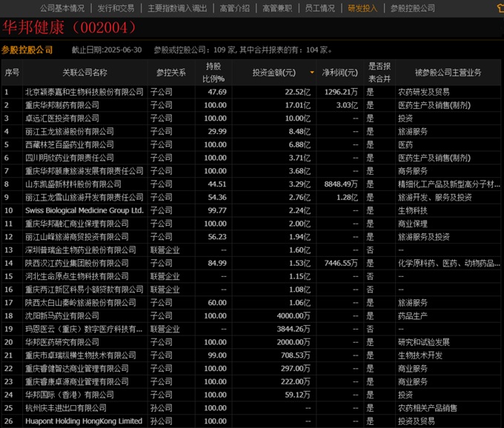The height and width of the screenshot is (428, 504).
Task: Switch to 发行和交易 tab
Action: [x=116, y=8]
